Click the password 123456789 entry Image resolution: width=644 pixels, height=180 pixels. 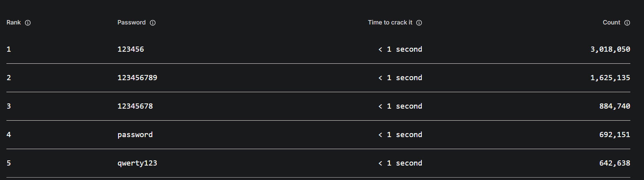point(137,77)
